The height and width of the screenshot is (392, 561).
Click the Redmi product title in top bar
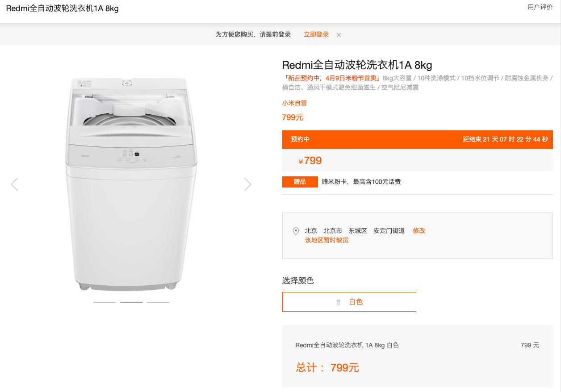(x=63, y=8)
